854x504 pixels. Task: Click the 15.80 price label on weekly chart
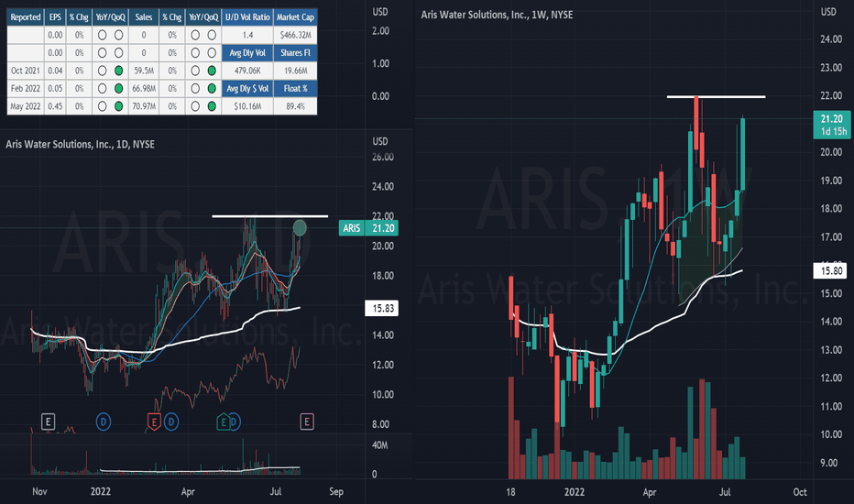[830, 271]
